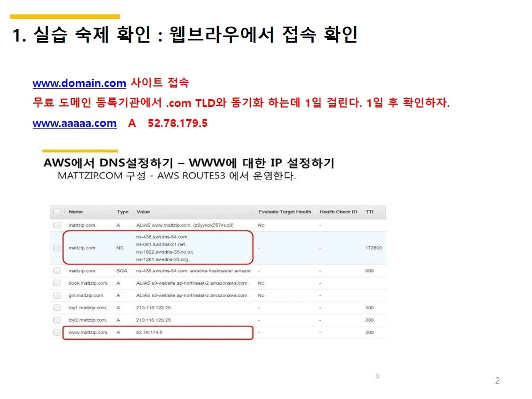Screen dimensions: 532x399
Task: Check the box for www.mattzip.com record
Action: point(57,332)
